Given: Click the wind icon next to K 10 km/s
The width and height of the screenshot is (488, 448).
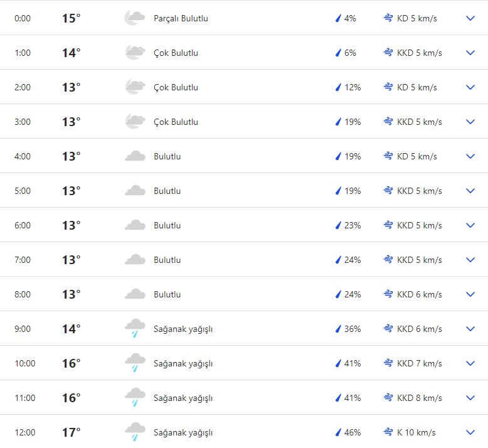Looking at the screenshot, I should [388, 432].
